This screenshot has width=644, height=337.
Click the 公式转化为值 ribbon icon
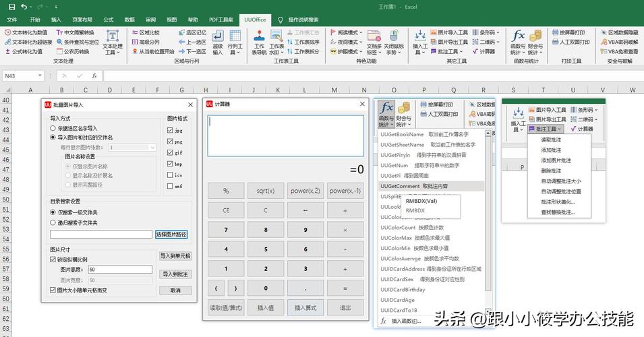[x=7, y=51]
